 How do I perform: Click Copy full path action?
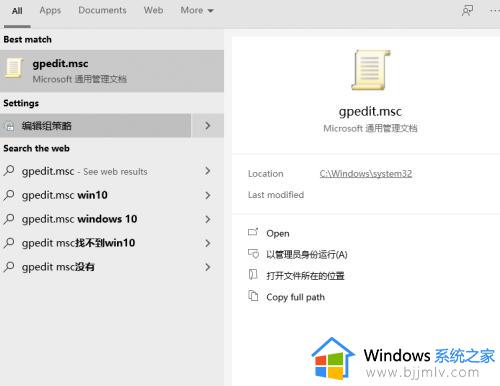click(x=295, y=297)
